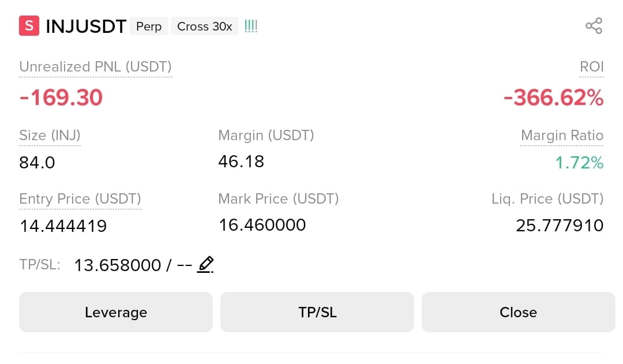Close the INJUSDT position

click(518, 312)
